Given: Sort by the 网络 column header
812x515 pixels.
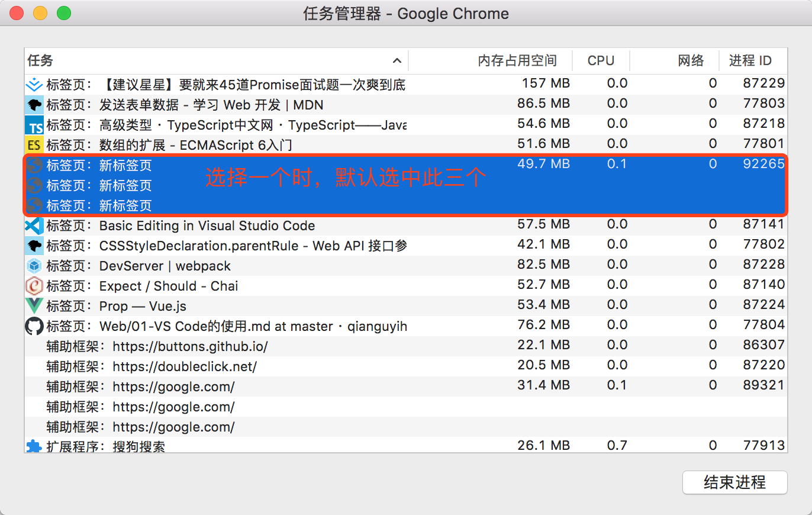Looking at the screenshot, I should [x=675, y=60].
